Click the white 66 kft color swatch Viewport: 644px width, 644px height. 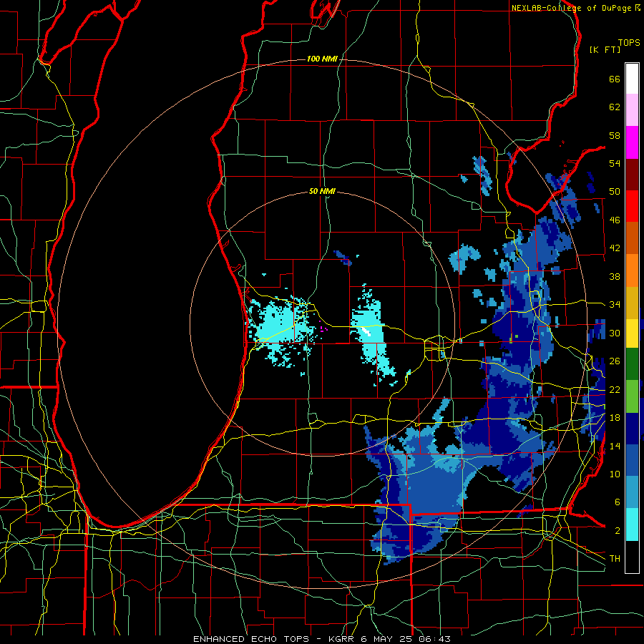click(632, 79)
